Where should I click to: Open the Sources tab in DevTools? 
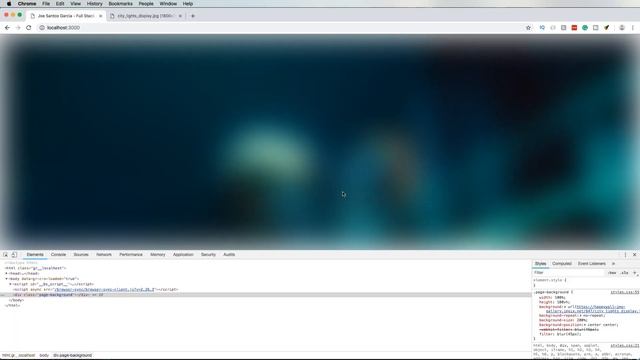[x=81, y=254]
